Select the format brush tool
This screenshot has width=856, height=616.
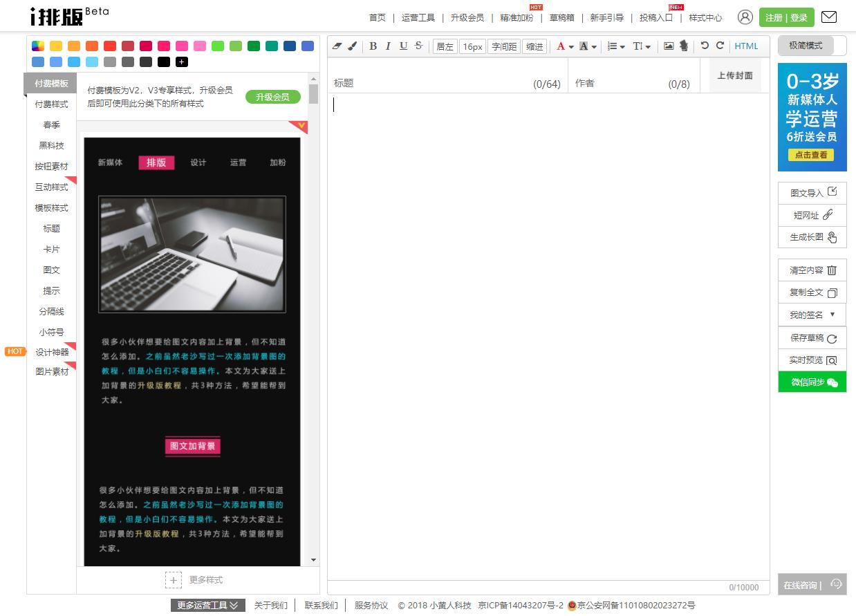coord(352,46)
